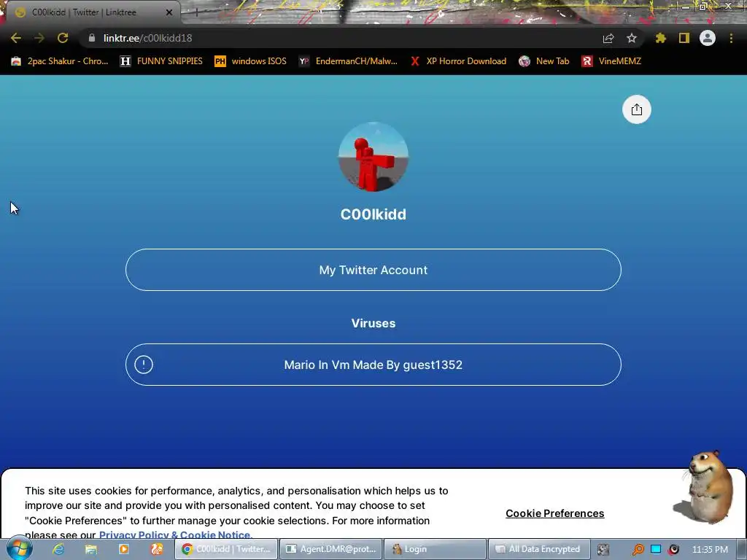Click the red circular tray icon
Viewport: 747px width, 560px height.
pyautogui.click(x=673, y=550)
